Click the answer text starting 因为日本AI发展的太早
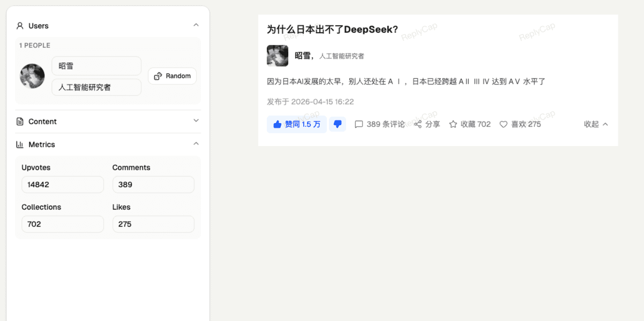This screenshot has width=644, height=321. (x=406, y=81)
